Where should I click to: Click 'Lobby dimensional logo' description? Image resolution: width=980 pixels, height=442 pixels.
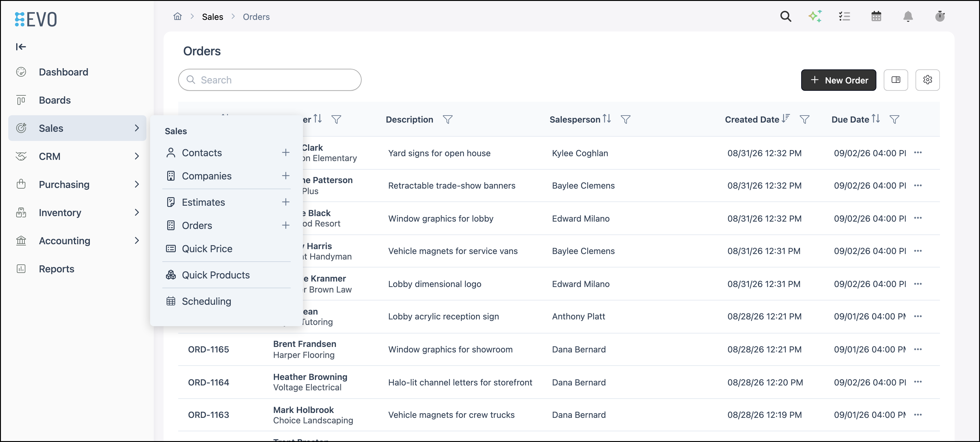pyautogui.click(x=434, y=284)
